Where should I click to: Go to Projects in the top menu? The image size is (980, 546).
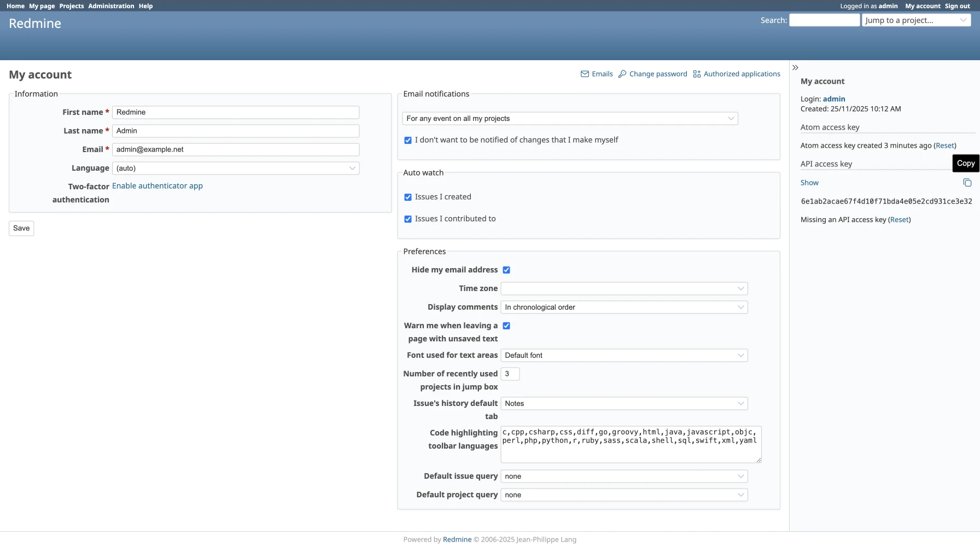pyautogui.click(x=72, y=6)
